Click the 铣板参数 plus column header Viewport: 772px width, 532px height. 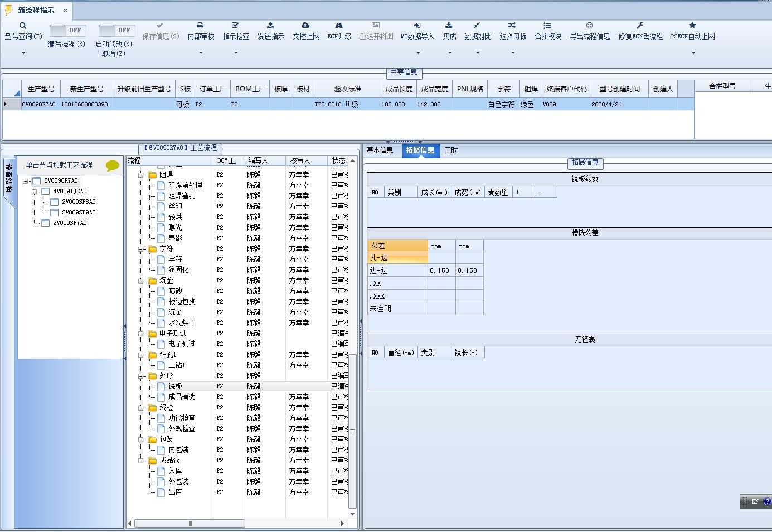523,192
